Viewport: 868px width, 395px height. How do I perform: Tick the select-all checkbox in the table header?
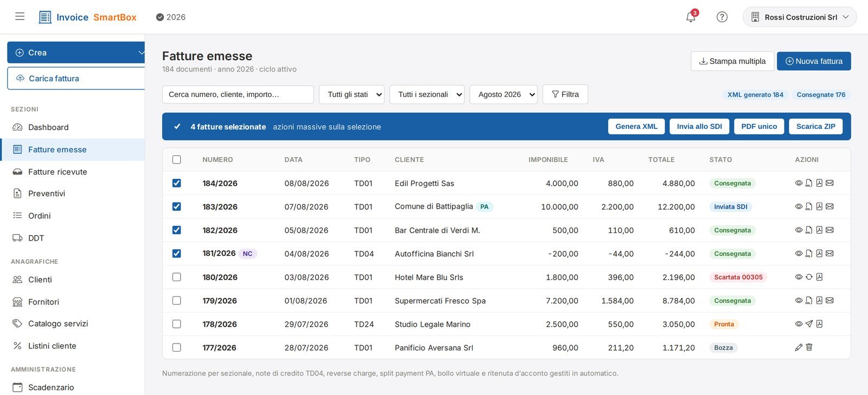click(176, 159)
